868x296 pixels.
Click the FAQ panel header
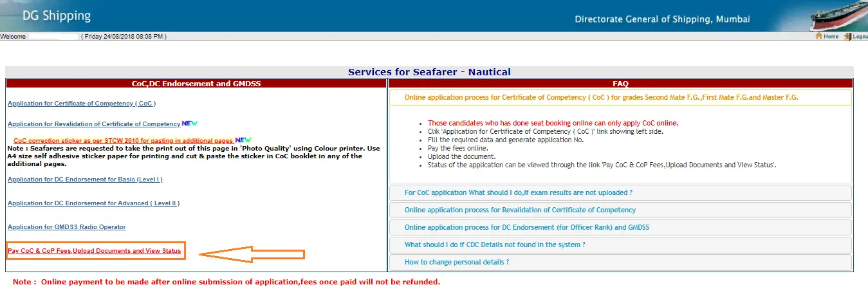click(620, 84)
